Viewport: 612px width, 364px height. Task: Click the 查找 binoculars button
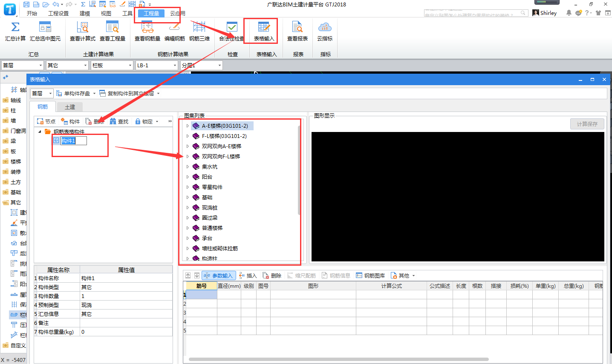click(x=119, y=121)
